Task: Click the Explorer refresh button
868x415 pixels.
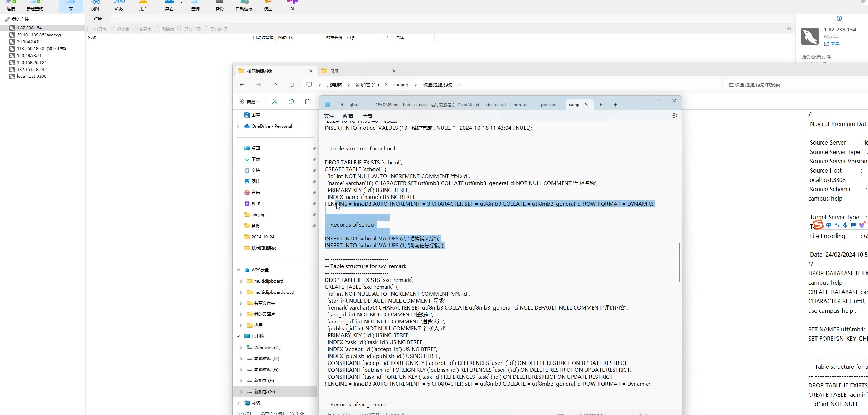Action: pos(292,85)
